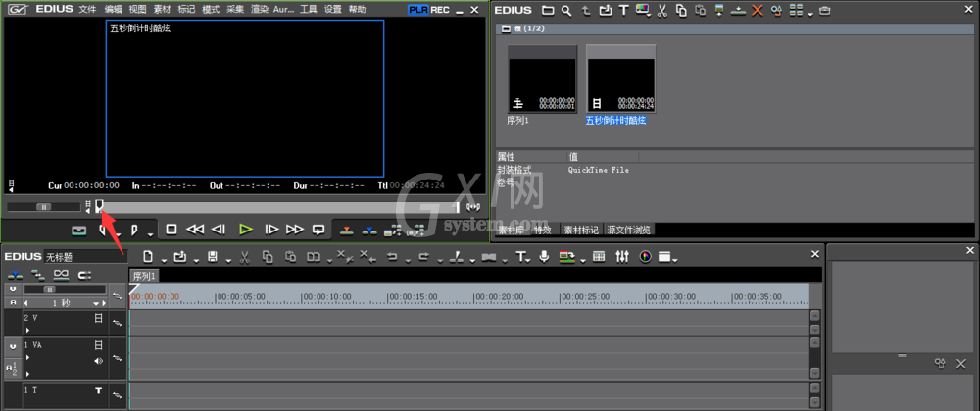Image resolution: width=980 pixels, height=411 pixels.
Task: Select the 序列1 timeline tab
Action: coord(144,276)
